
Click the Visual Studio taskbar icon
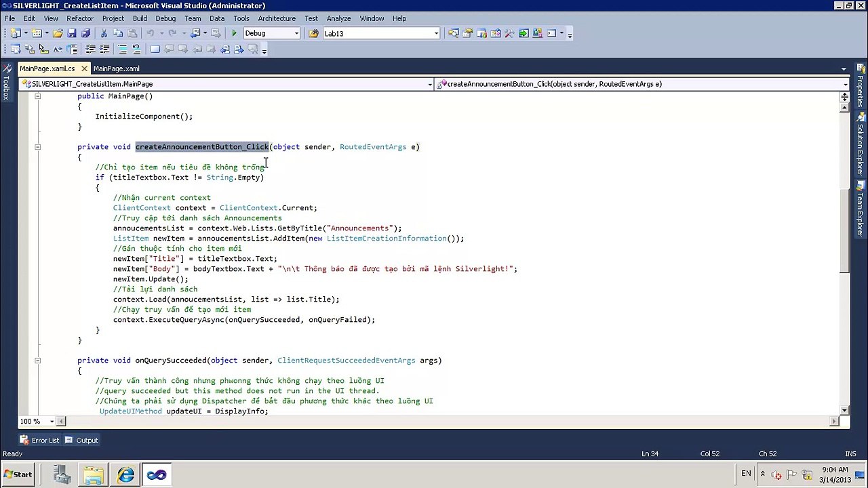[157, 474]
